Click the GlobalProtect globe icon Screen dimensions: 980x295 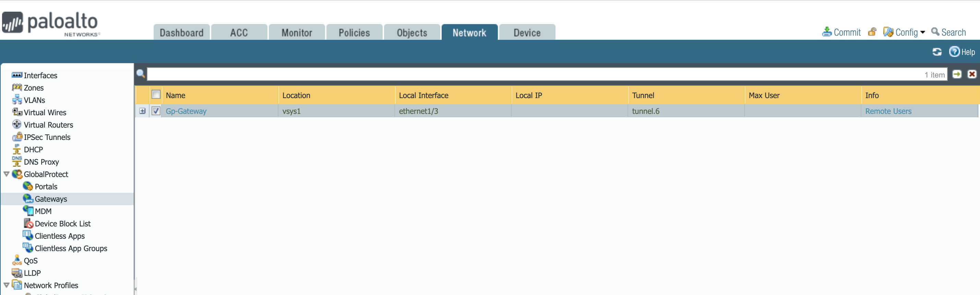[17, 174]
